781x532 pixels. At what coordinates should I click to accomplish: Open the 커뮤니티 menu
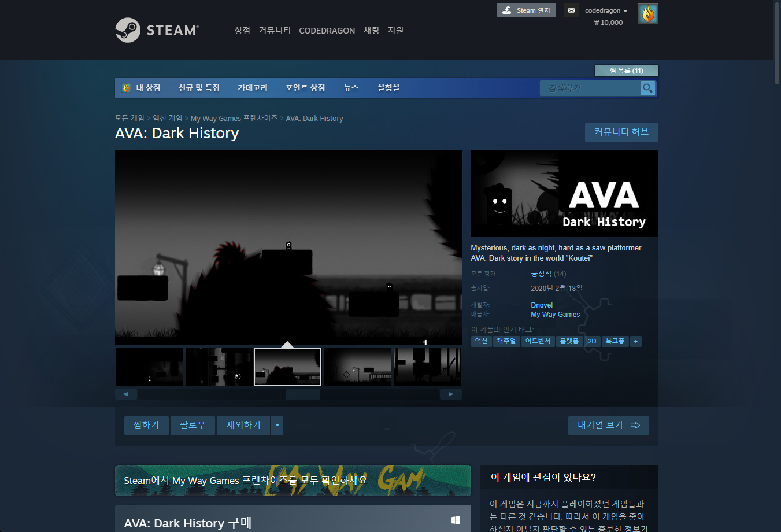click(275, 31)
